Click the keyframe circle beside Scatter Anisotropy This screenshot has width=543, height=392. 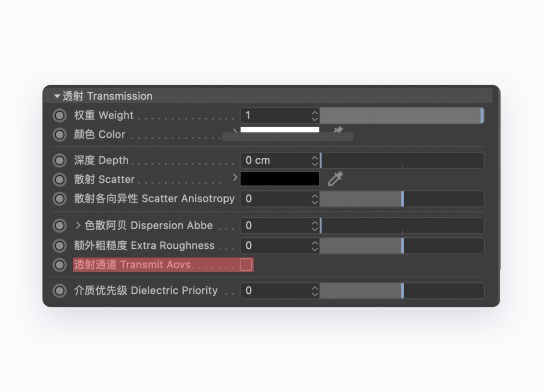59,199
